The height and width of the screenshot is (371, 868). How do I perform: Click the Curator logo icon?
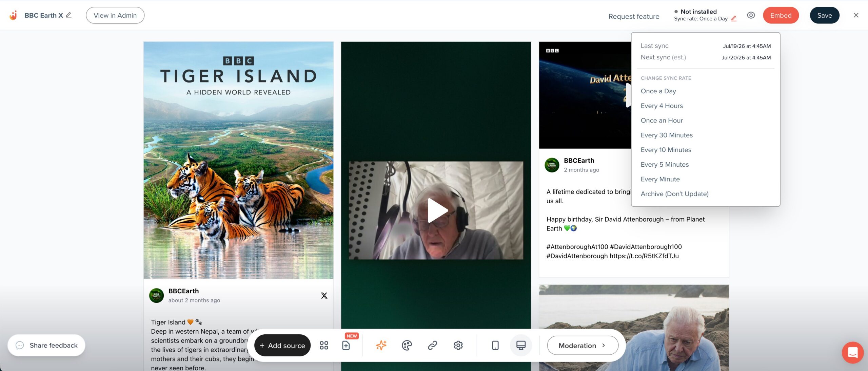coord(13,15)
